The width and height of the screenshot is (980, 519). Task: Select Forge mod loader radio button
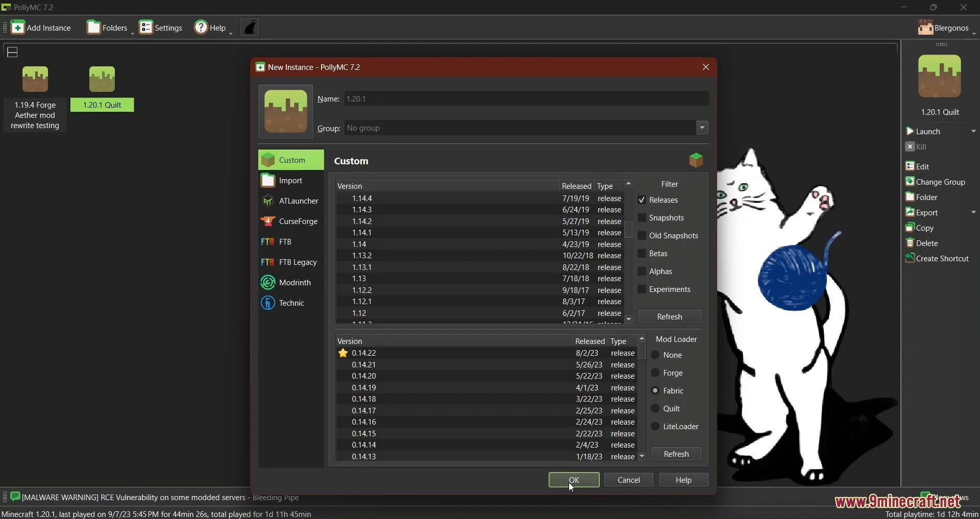pyautogui.click(x=656, y=374)
